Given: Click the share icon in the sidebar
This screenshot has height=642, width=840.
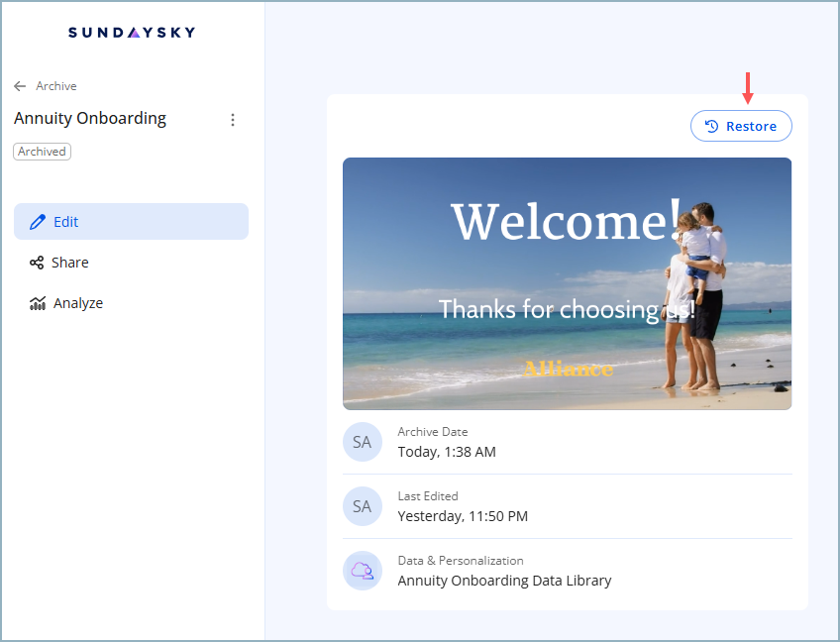Looking at the screenshot, I should (37, 263).
